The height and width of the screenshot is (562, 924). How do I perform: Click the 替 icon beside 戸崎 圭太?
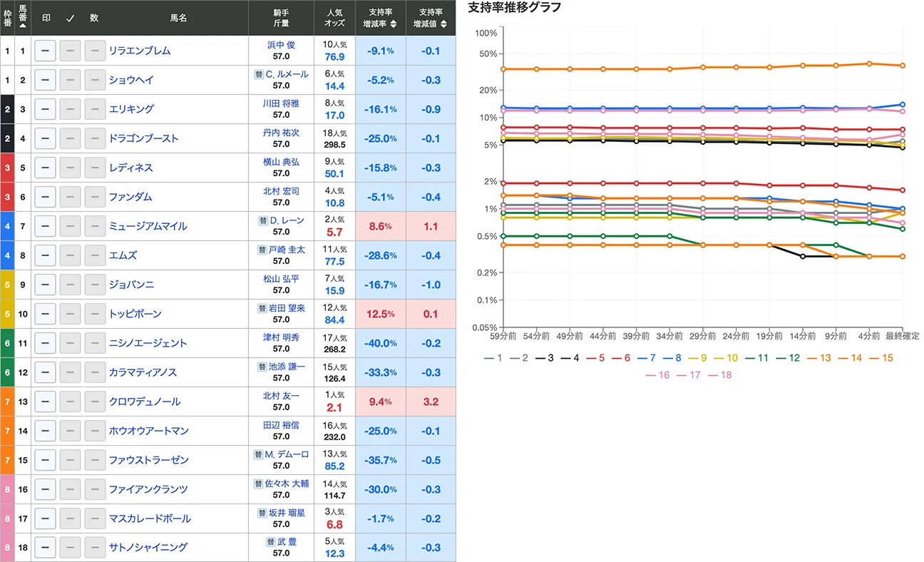pos(262,250)
